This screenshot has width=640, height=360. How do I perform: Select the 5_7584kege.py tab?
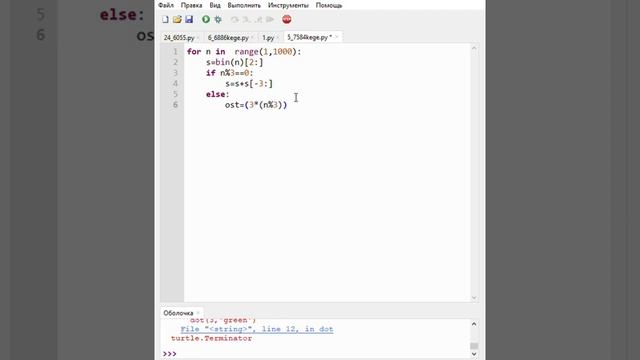coord(309,37)
